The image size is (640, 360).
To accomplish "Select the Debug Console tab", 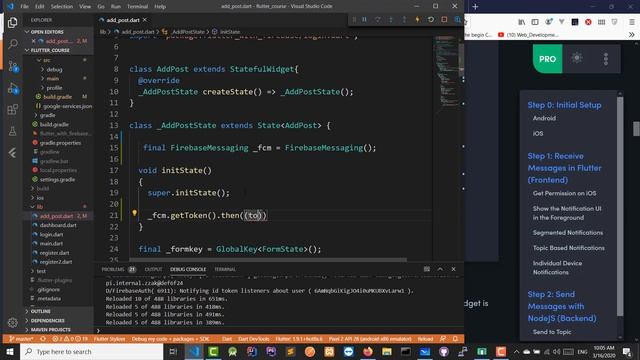I will 188,269.
